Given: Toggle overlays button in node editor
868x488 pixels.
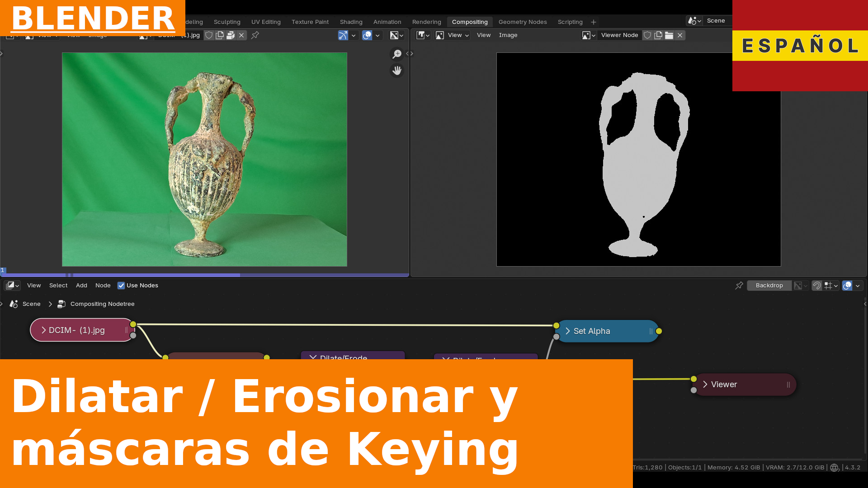Looking at the screenshot, I should click(847, 286).
